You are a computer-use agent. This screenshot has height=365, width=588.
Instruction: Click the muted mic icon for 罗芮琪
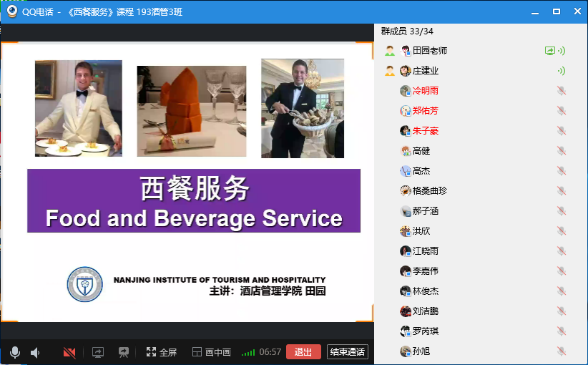coord(562,331)
